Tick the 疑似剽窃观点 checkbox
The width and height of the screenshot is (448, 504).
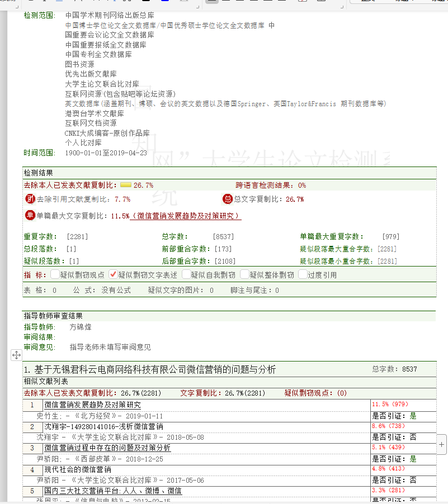[x=55, y=274]
